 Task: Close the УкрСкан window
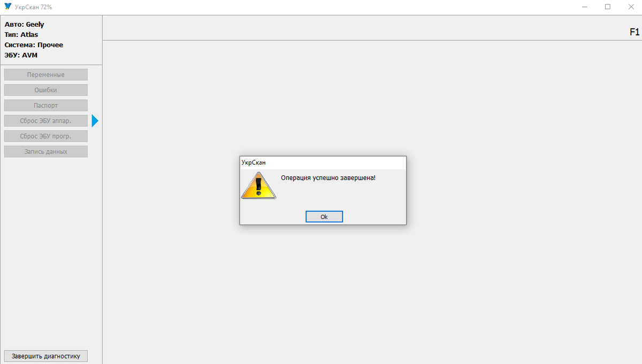coord(631,7)
